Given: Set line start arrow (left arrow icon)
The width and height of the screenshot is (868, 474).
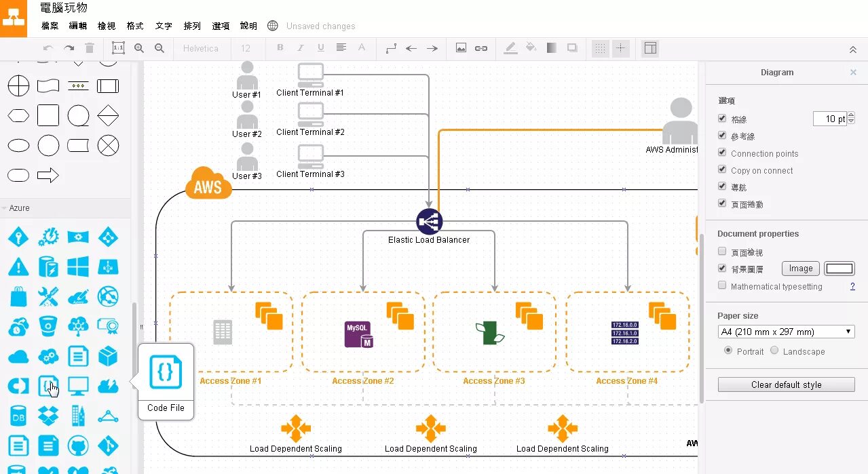Looking at the screenshot, I should pyautogui.click(x=411, y=48).
